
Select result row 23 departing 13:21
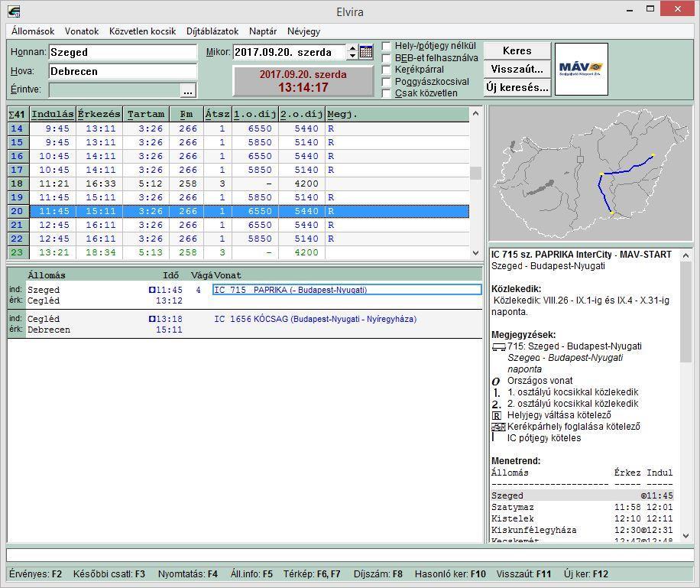click(238, 252)
